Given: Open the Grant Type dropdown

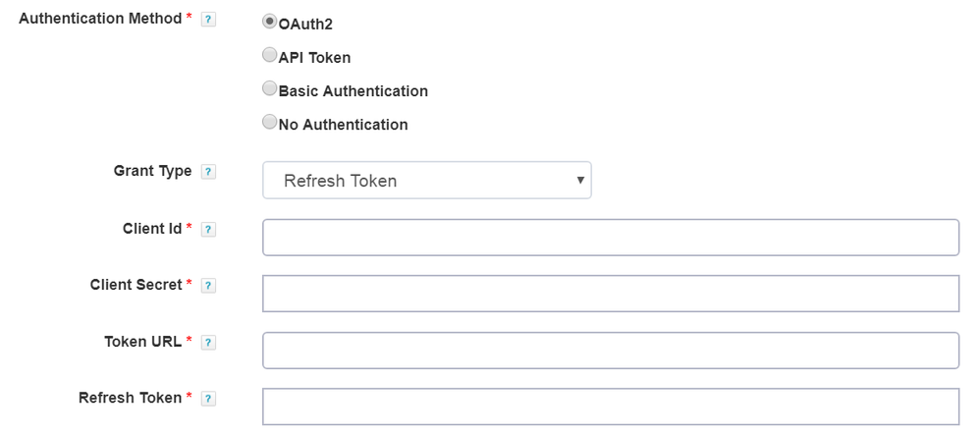Looking at the screenshot, I should 426,181.
